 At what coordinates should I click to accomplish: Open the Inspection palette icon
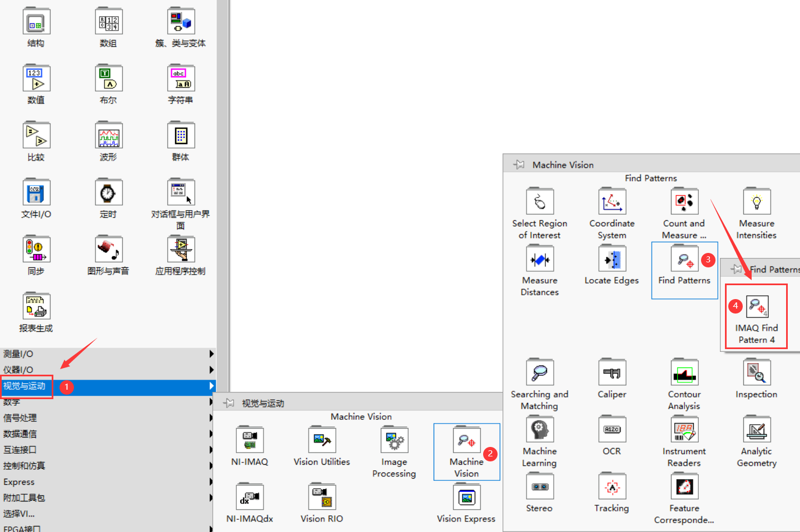click(x=757, y=372)
